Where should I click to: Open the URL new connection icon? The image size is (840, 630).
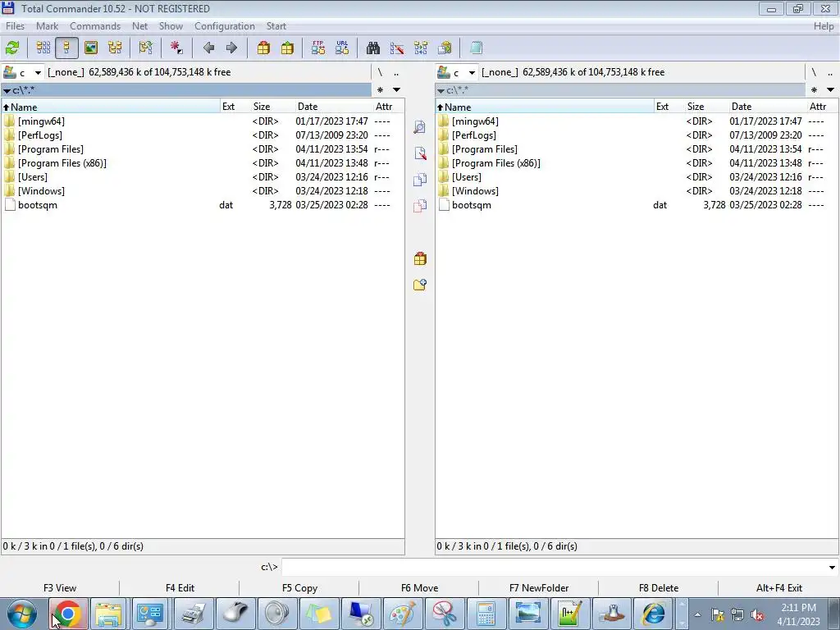pos(342,48)
